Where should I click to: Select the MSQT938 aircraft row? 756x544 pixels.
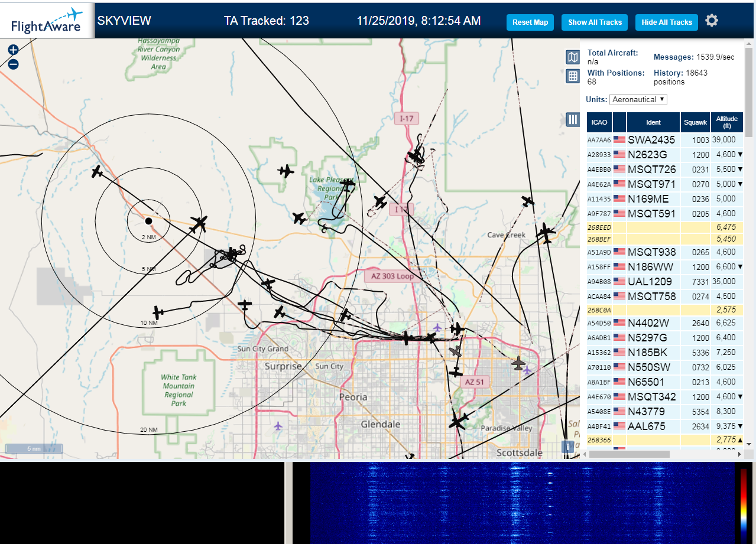click(665, 252)
